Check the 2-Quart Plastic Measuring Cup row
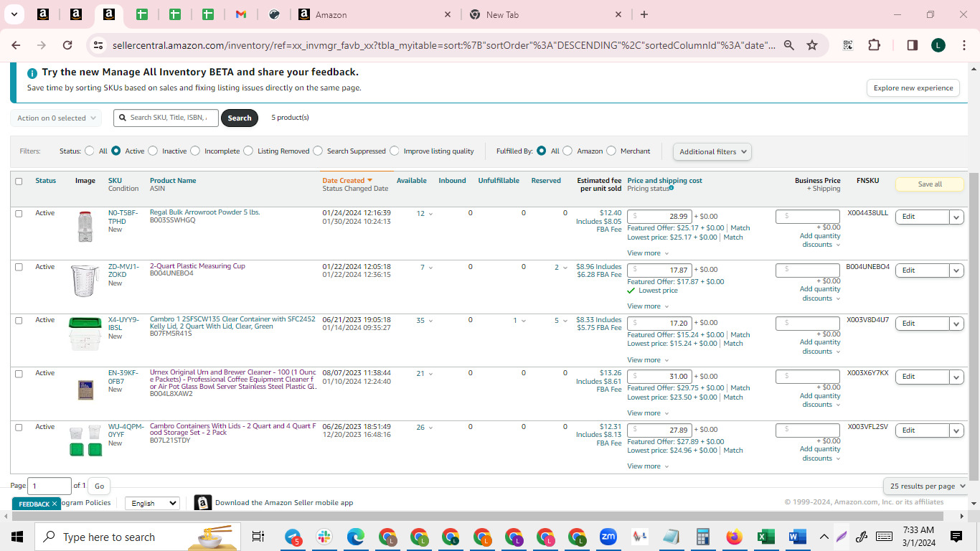This screenshot has height=551, width=980. click(19, 267)
